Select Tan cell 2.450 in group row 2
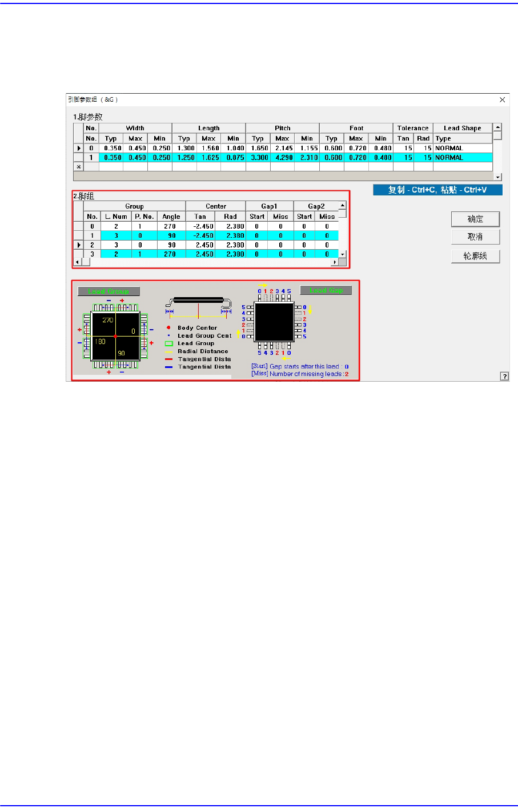Image resolution: width=518 pixels, height=812 pixels. (200, 245)
